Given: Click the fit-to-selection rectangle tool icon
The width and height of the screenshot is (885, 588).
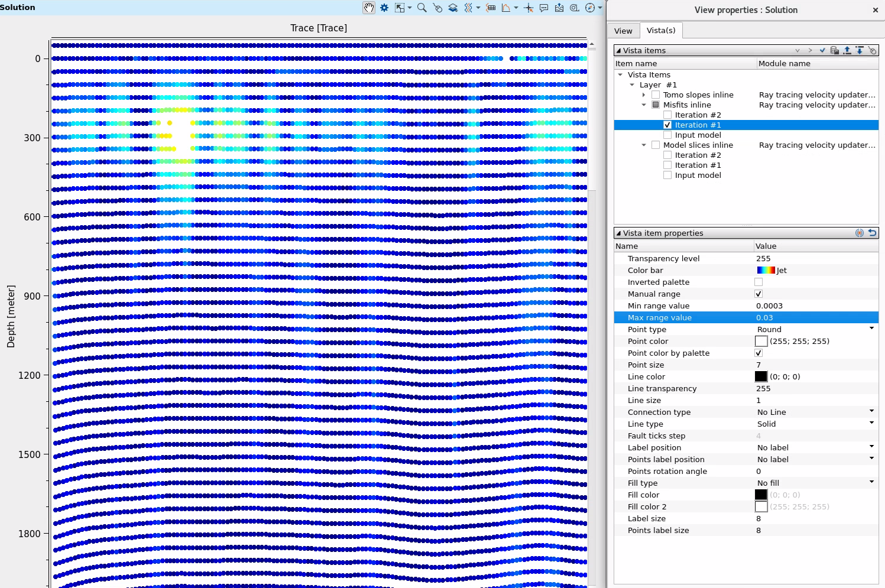Looking at the screenshot, I should (400, 8).
